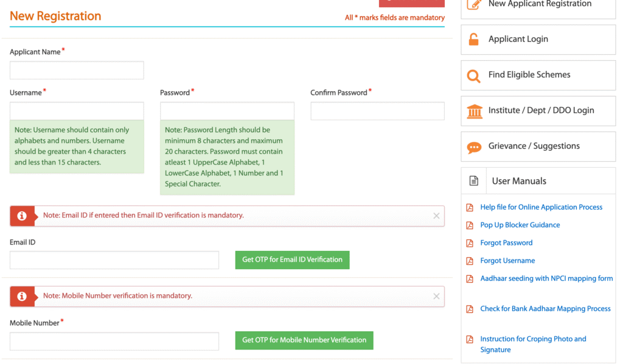Click the New Applicant Registration pencil icon
The height and width of the screenshot is (364, 623).
tap(474, 4)
